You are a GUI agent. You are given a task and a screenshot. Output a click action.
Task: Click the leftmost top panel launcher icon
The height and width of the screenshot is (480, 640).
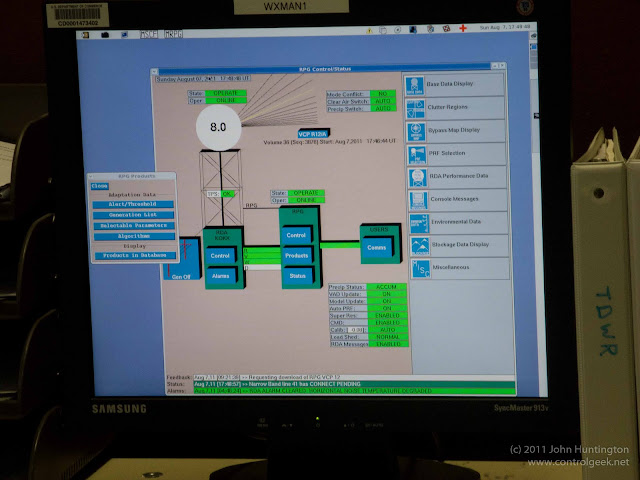[x=86, y=35]
